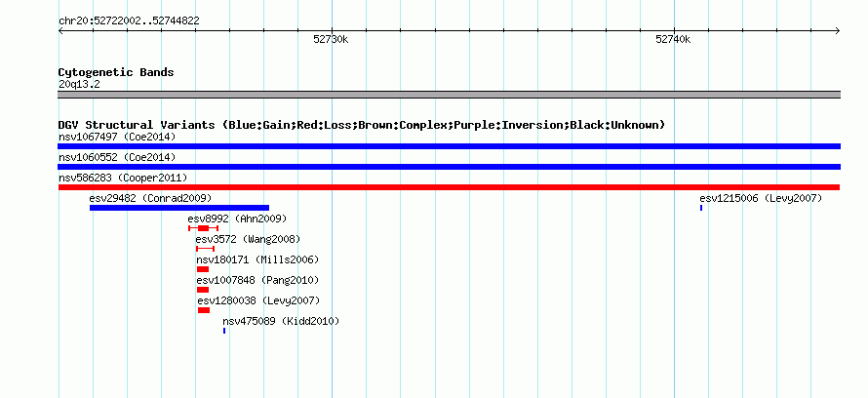Click the right arrowhead of the ruler
868x398 pixels.
pyautogui.click(x=838, y=31)
